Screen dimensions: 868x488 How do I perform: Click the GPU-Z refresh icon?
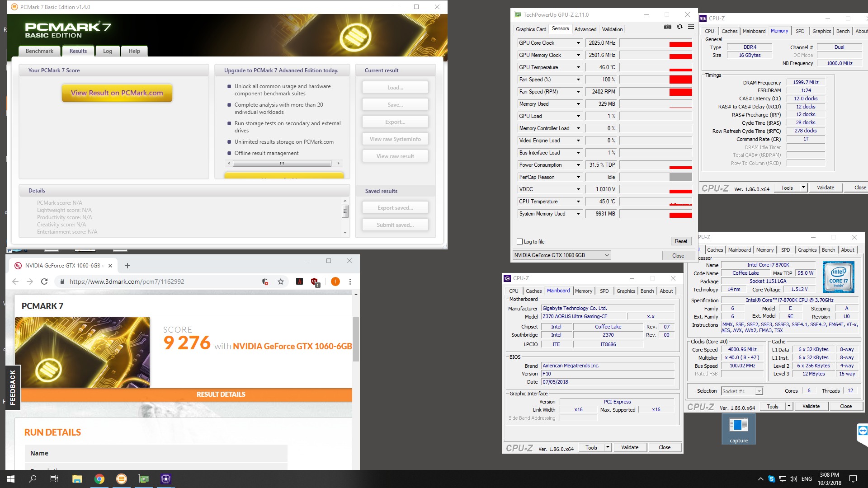(x=679, y=27)
